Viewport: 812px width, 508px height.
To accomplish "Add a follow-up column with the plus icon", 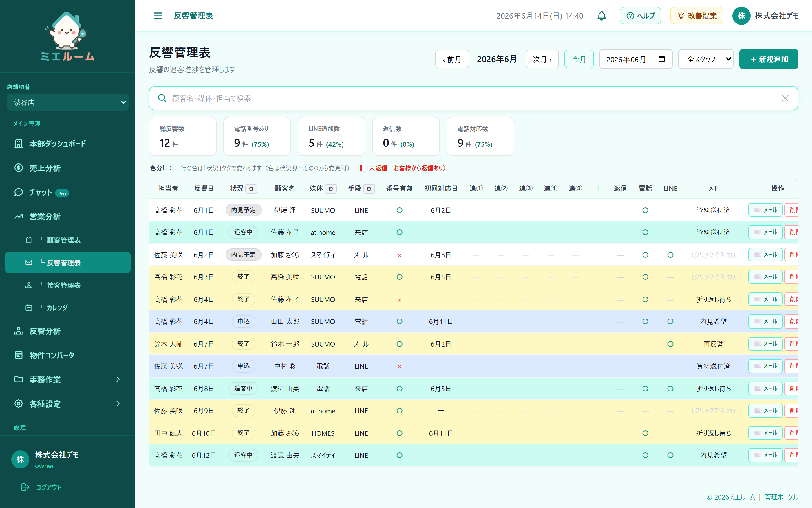I will tap(598, 188).
